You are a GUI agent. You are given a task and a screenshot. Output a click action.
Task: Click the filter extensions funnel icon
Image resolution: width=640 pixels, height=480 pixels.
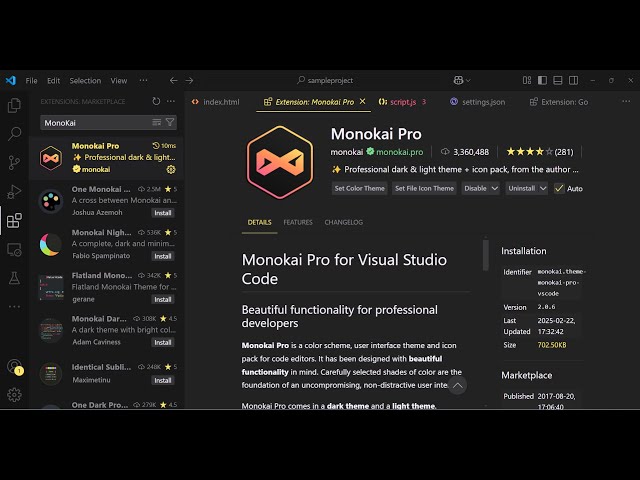(170, 122)
